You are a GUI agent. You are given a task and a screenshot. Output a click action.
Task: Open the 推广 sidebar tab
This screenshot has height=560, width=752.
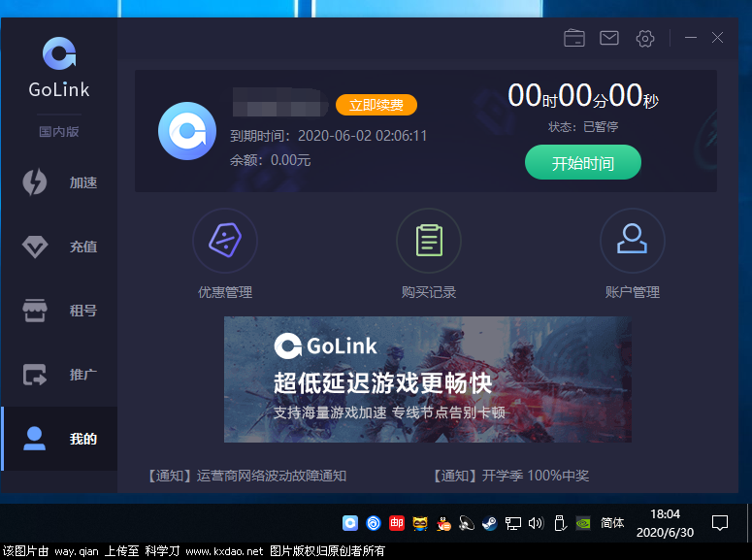(59, 375)
